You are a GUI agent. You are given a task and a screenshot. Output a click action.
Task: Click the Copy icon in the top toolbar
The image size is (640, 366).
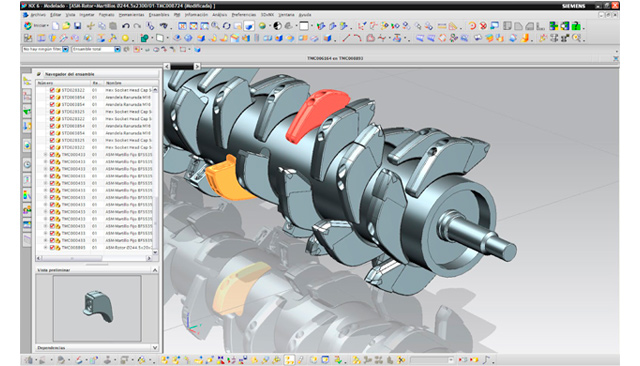tap(102, 26)
